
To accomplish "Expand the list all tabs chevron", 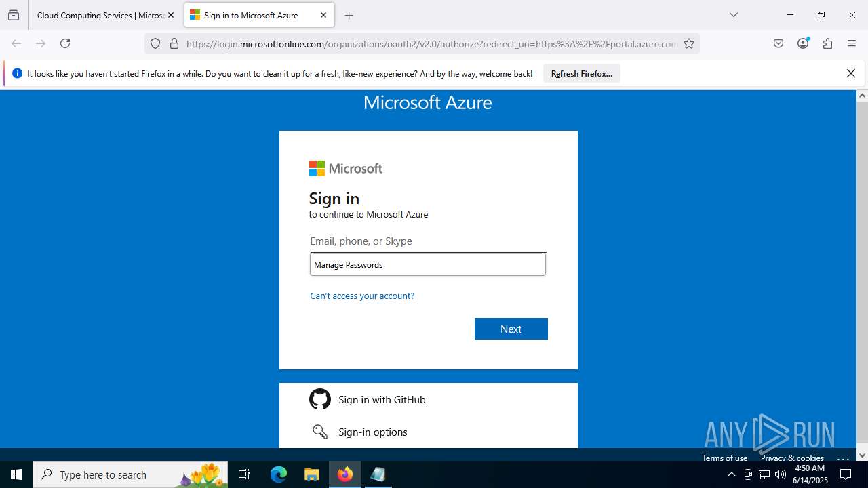I will tap(734, 15).
